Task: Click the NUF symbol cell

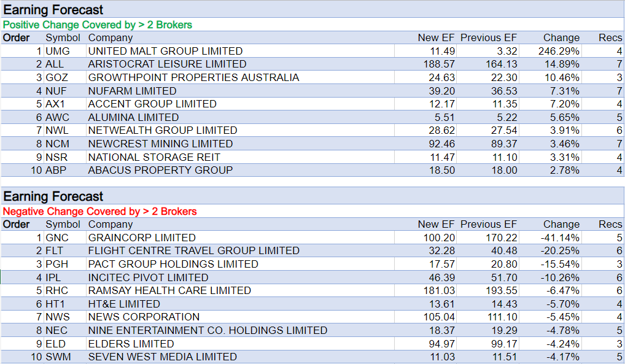Action: click(55, 91)
